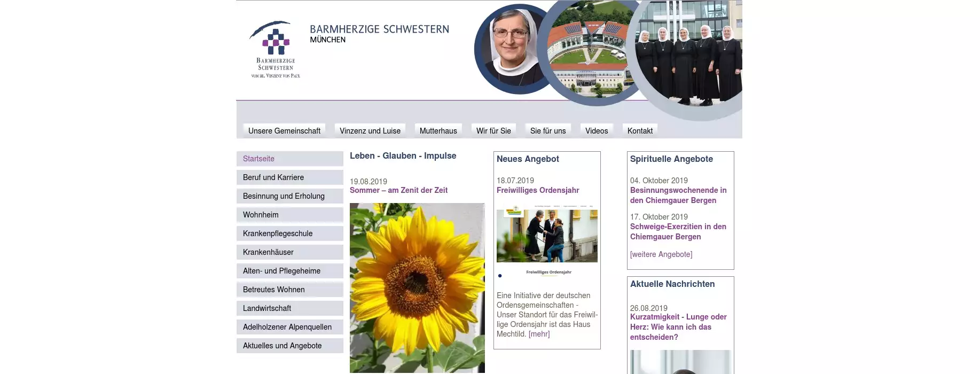Click the slide indicator dot below the image
This screenshot has width=980, height=374.
tap(500, 276)
